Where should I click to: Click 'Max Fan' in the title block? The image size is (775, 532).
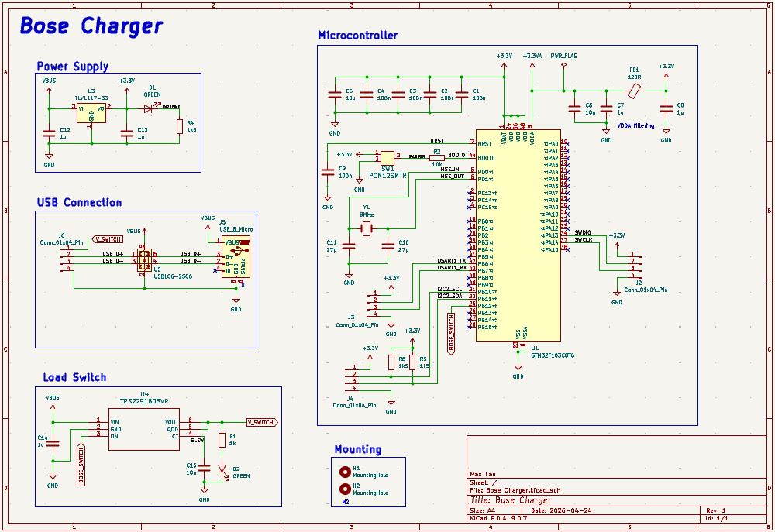[483, 474]
